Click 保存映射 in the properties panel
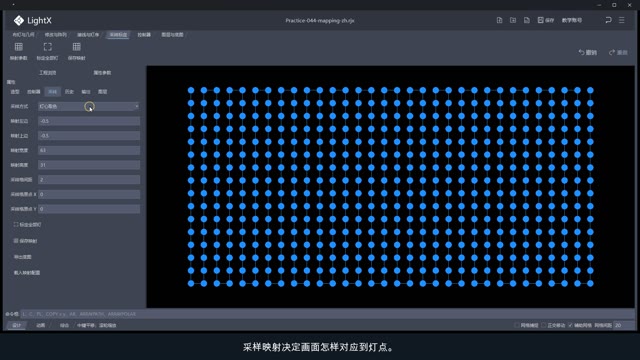Screen dimensions: 640x360 25,241
